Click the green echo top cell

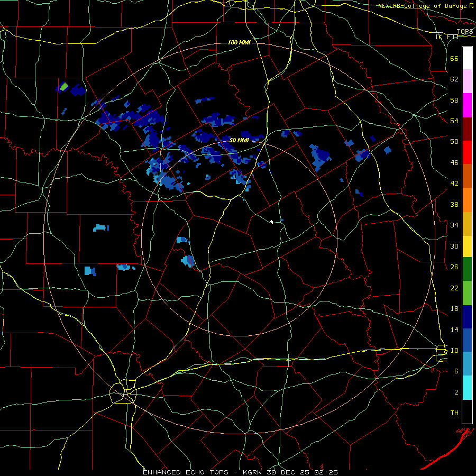click(64, 87)
